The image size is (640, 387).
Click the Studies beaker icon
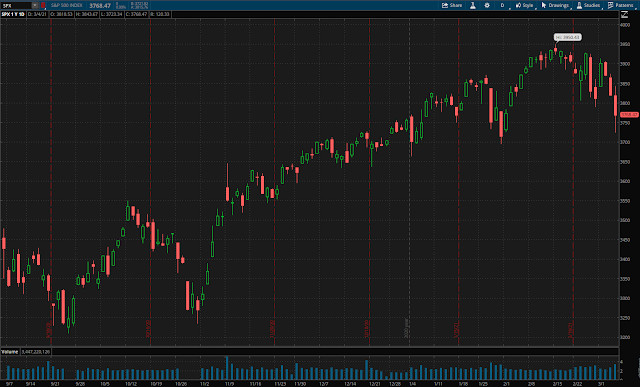click(x=579, y=5)
